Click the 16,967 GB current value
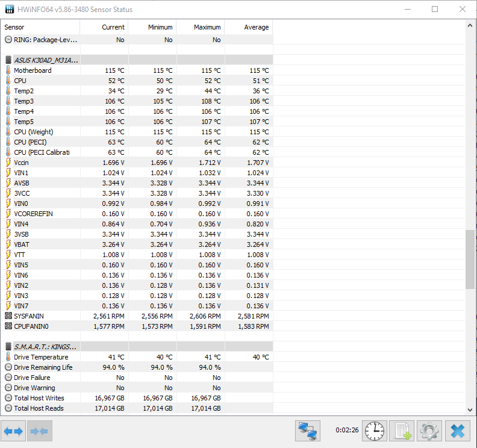Viewport: 477px width, 448px height. pos(110,398)
